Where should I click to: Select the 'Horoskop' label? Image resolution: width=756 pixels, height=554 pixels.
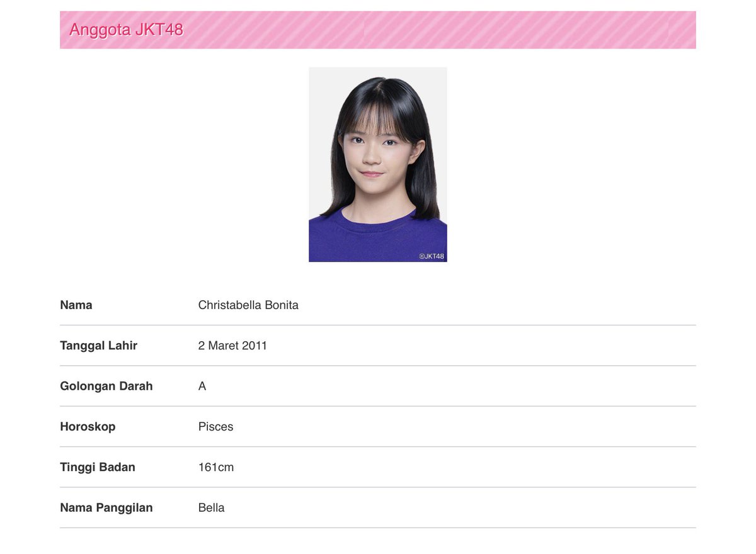pos(88,426)
